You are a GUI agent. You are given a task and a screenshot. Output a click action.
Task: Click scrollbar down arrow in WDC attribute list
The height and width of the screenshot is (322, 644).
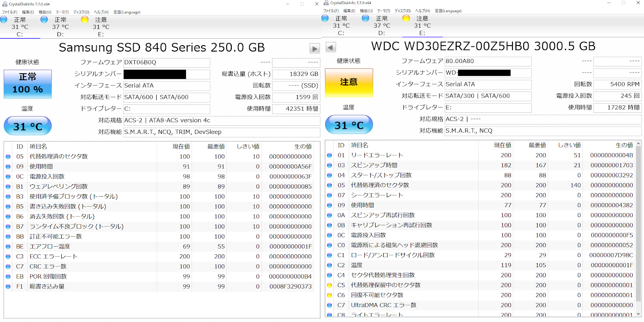(x=638, y=314)
